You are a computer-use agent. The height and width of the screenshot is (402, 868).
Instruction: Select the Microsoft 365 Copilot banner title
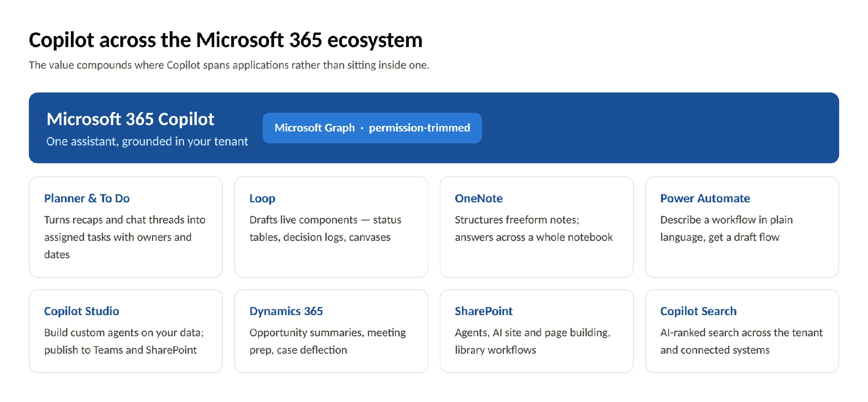[130, 119]
